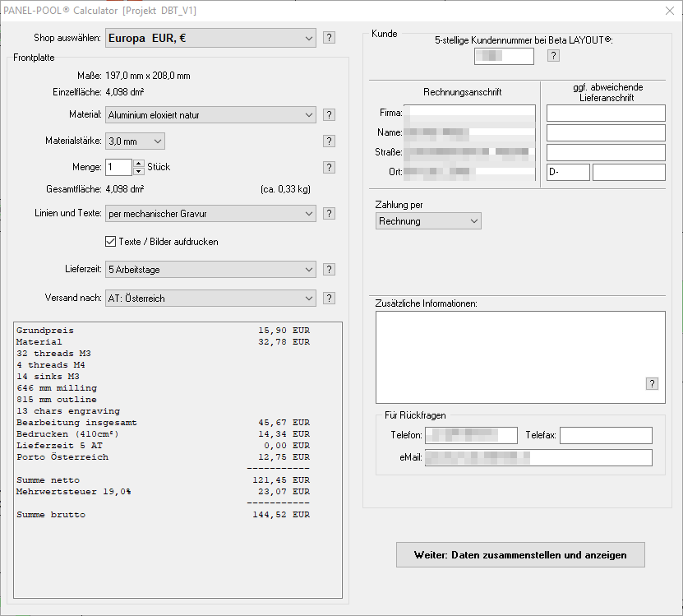
Task: Click help icon for Menge field
Action: tap(329, 168)
